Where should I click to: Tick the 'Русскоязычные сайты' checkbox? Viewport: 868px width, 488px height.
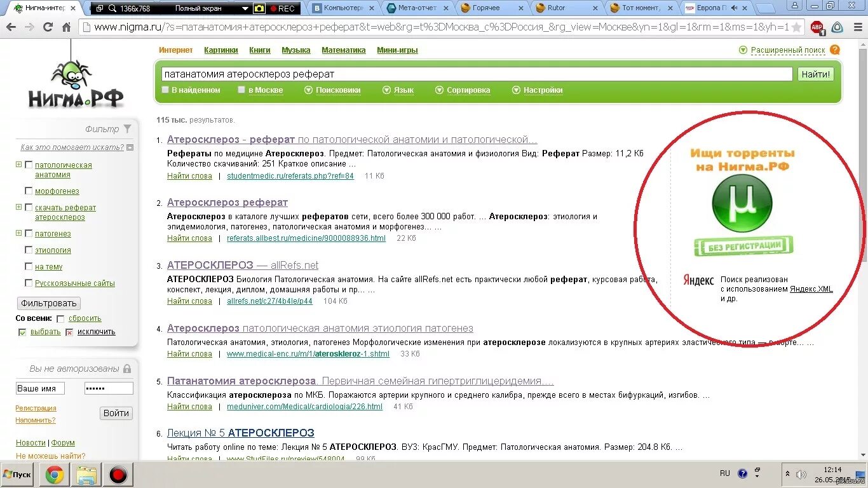[29, 283]
